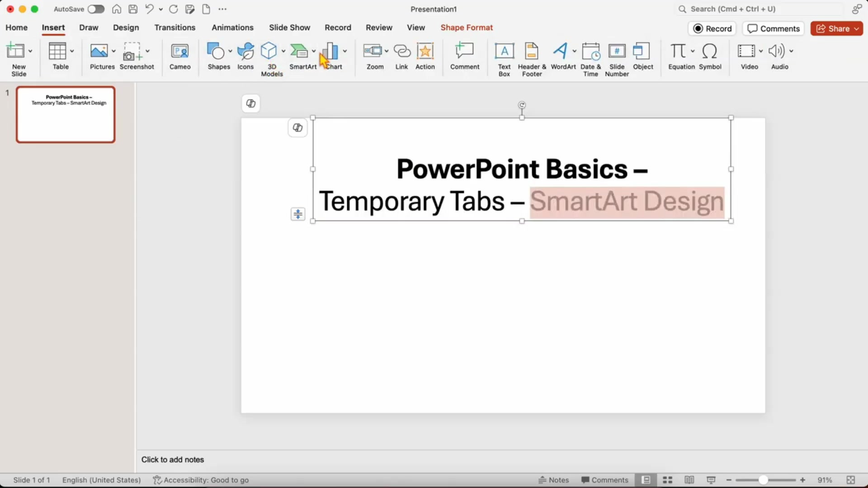Add a Link to the selection
868x488 pixels.
[x=401, y=56]
